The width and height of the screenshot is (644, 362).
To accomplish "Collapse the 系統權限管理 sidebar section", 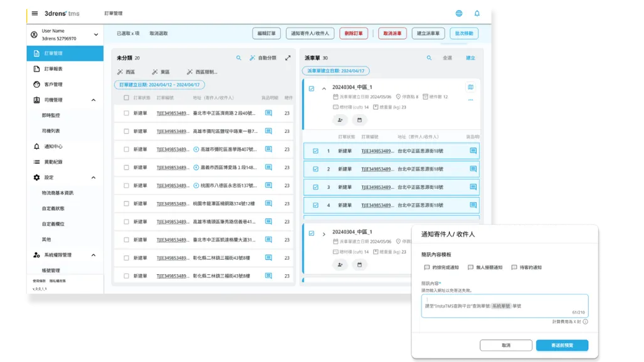I will tap(93, 255).
